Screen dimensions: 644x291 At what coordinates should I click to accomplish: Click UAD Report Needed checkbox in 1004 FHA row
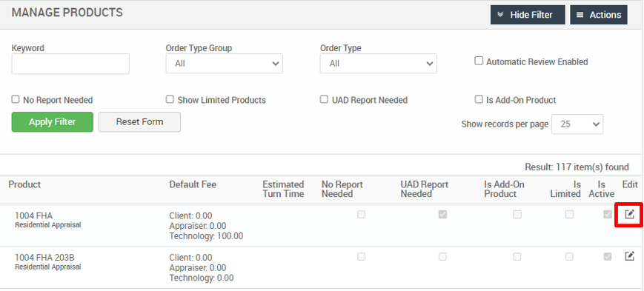click(442, 214)
